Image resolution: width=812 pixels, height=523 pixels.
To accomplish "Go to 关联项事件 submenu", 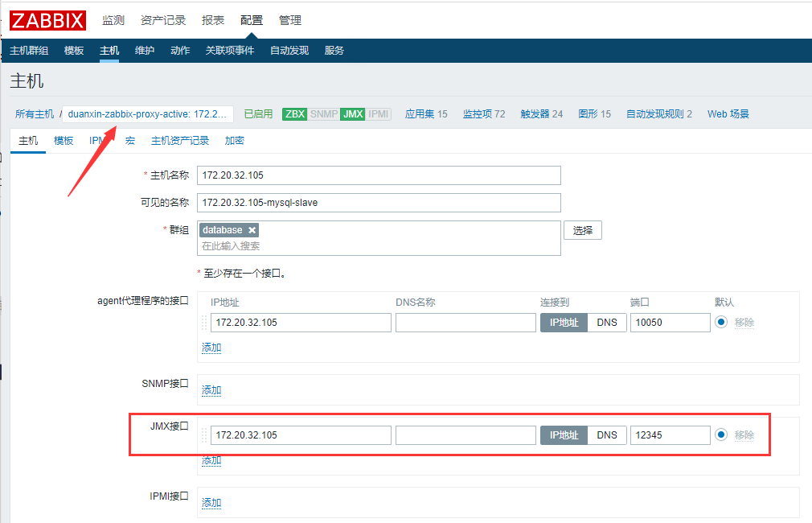I will click(230, 50).
